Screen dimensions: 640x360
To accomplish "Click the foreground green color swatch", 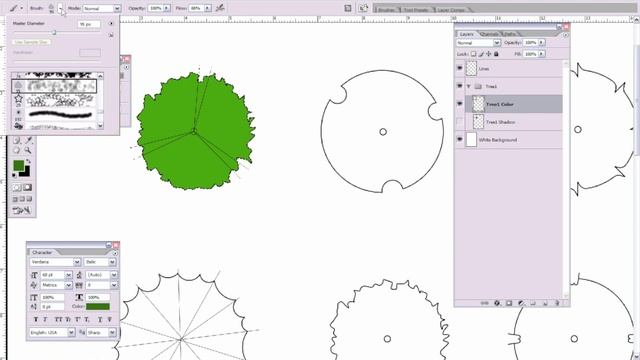I will [x=18, y=165].
